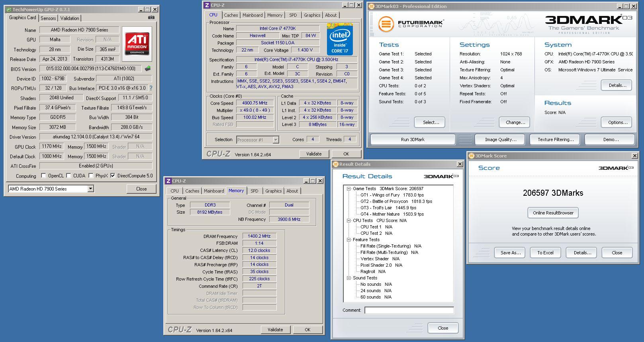The width and height of the screenshot is (644, 342).
Task: Click Validate in the top CPU-Z window
Action: click(x=314, y=154)
